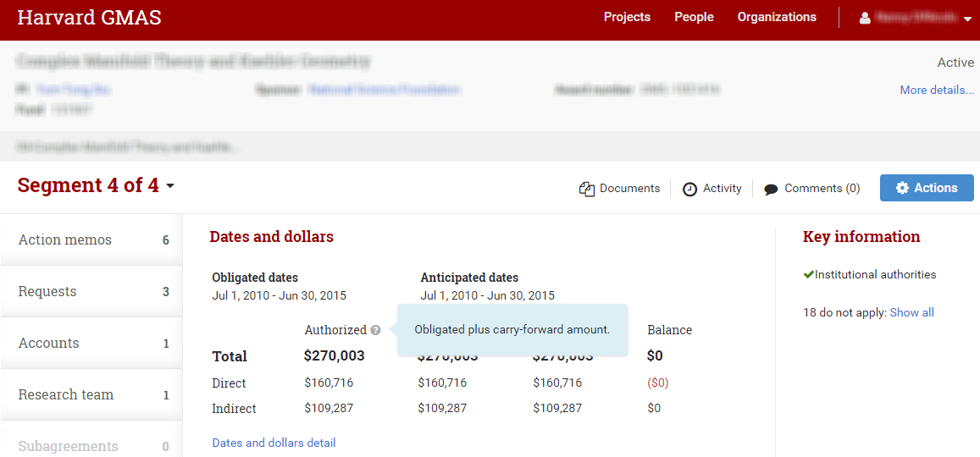Expand the Segment 4 of 4 dropdown
980x457 pixels.
tap(170, 186)
